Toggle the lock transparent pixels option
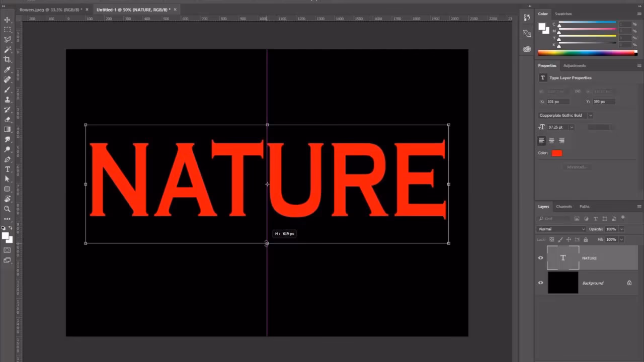Image resolution: width=644 pixels, height=362 pixels. (552, 239)
